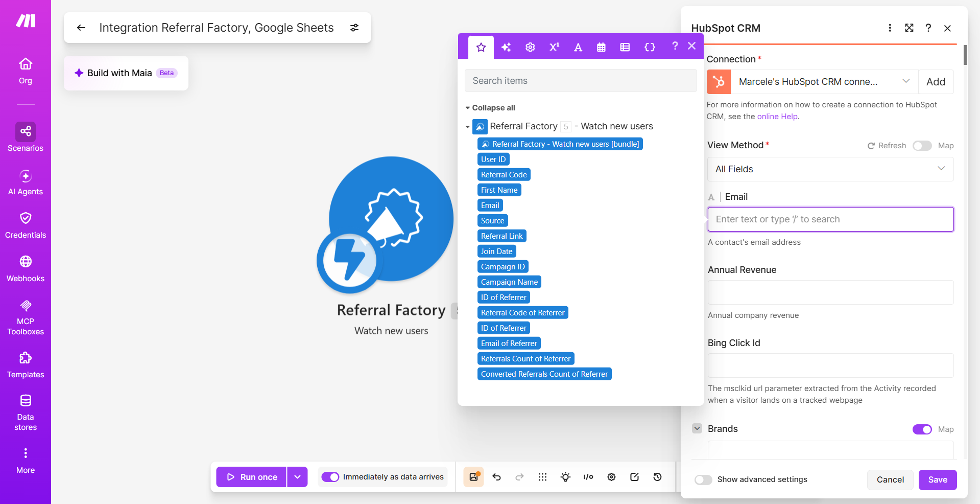Toggle Immediately as data arrives scheduling
This screenshot has width=980, height=504.
click(330, 477)
